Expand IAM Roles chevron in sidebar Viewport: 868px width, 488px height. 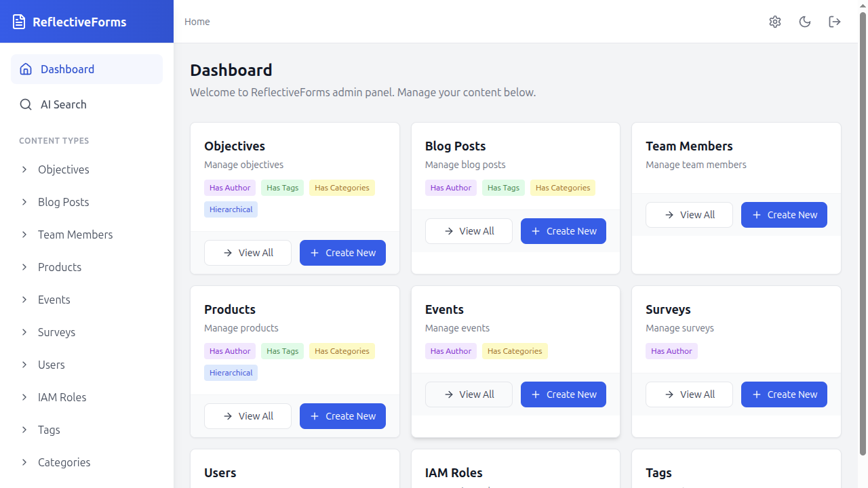click(x=24, y=397)
